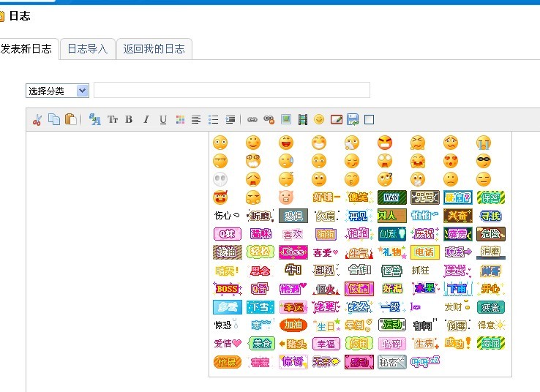Open the 选择分类 category dropdown
540x392 pixels.
click(x=58, y=91)
